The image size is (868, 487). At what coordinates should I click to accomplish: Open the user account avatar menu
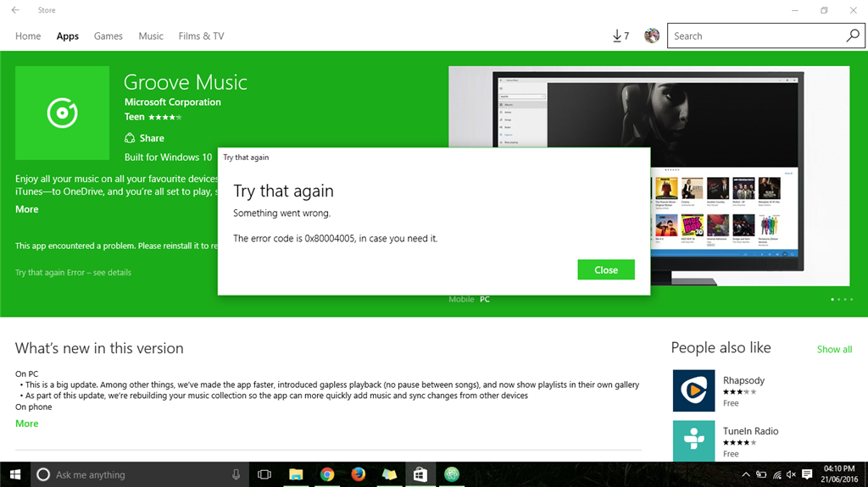652,36
